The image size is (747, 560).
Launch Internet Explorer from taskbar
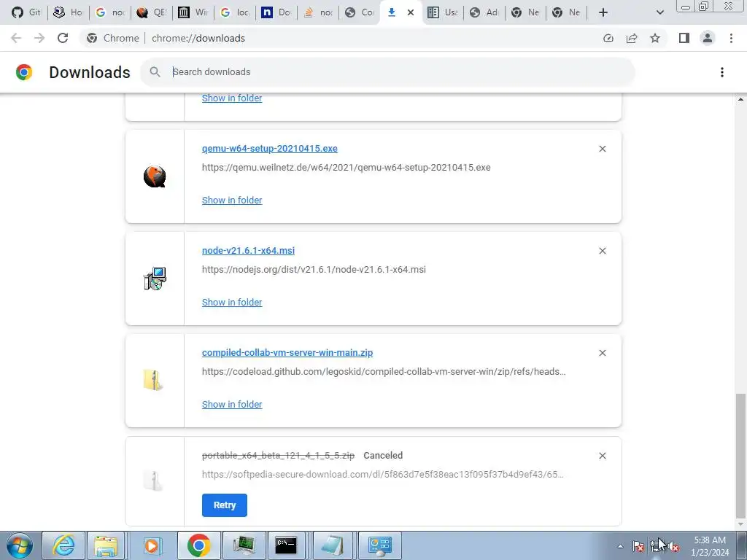tap(63, 545)
